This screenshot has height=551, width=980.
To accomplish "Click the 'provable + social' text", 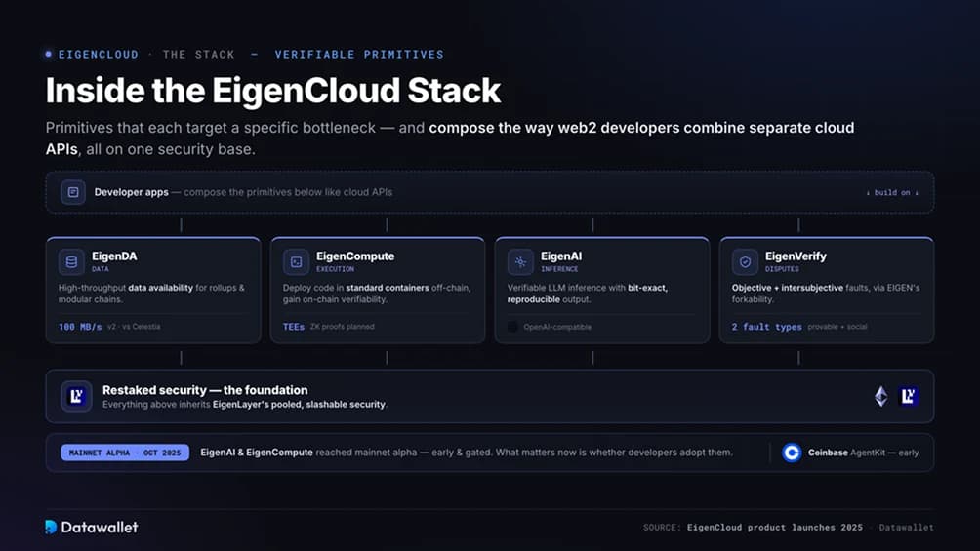I will click(837, 326).
